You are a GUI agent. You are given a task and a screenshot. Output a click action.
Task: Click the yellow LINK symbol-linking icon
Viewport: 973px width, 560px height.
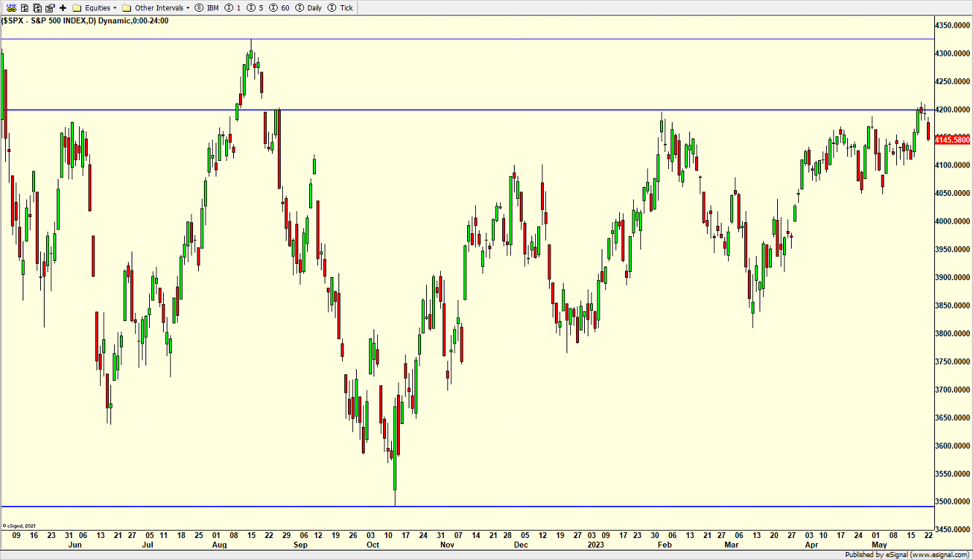pyautogui.click(x=10, y=7)
